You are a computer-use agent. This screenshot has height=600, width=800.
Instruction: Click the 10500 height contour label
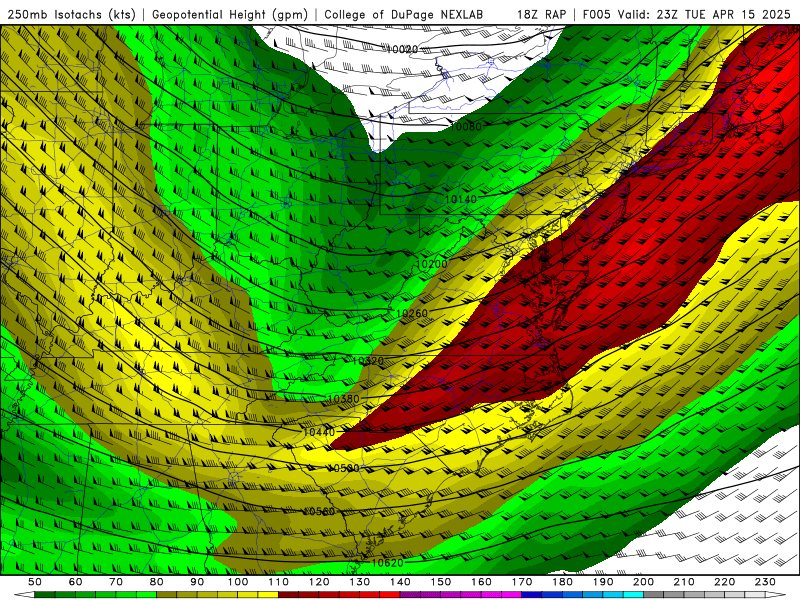(343, 468)
